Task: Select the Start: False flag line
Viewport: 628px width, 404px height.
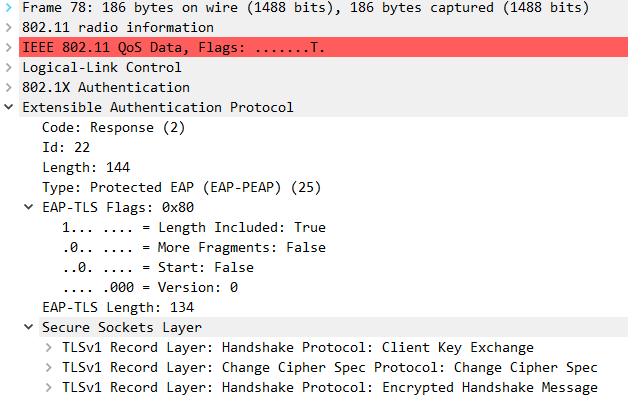Action: [158, 267]
